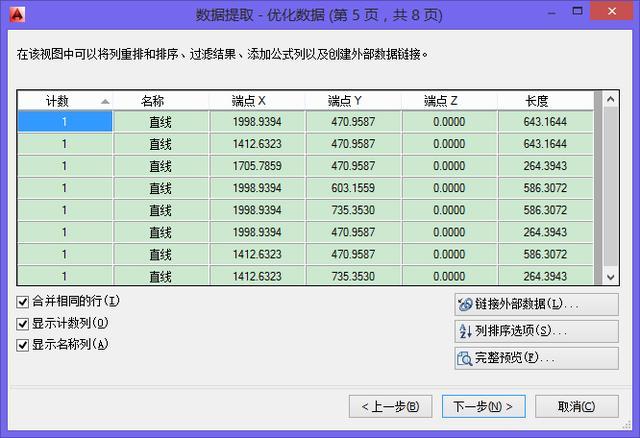Go back with 上一步(B) button
This screenshot has height=438, width=640.
(x=391, y=407)
